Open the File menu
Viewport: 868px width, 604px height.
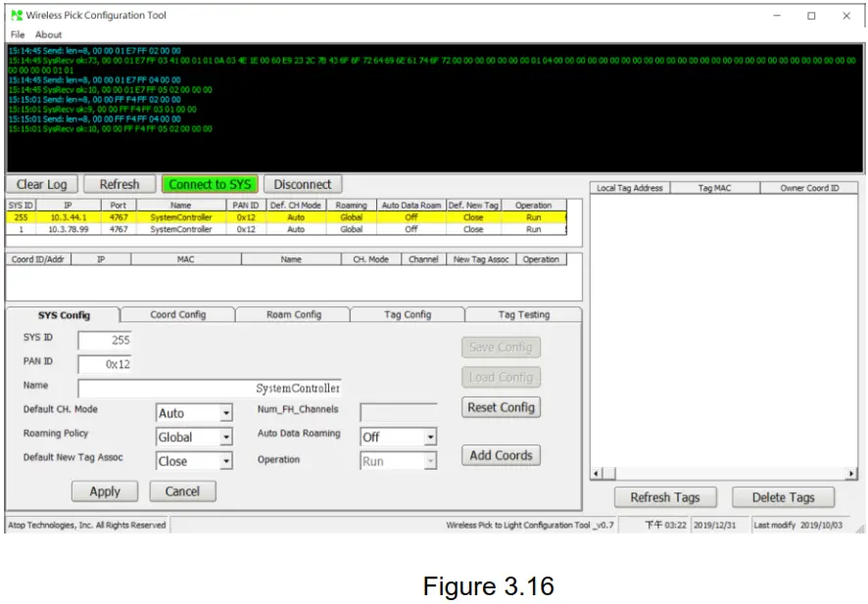18,34
